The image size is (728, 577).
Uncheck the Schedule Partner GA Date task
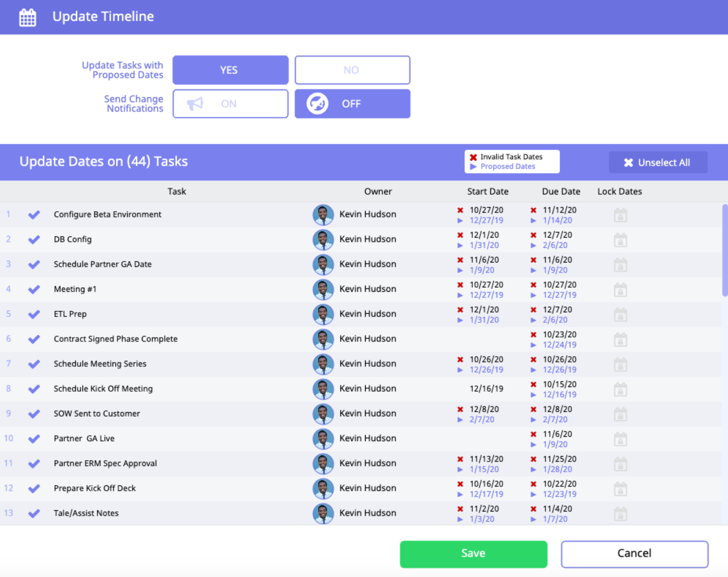point(34,264)
